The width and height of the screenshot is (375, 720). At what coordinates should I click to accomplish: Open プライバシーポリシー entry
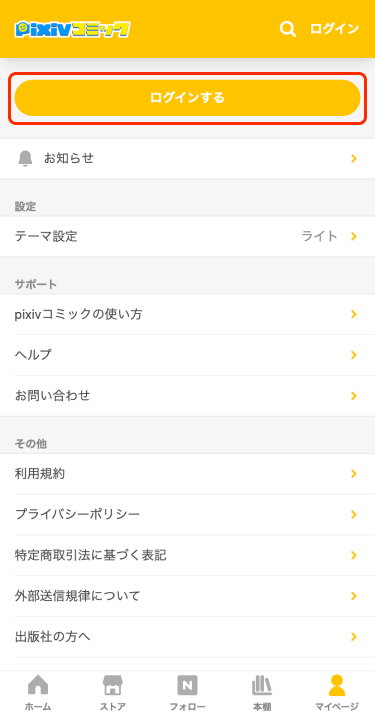pyautogui.click(x=187, y=514)
